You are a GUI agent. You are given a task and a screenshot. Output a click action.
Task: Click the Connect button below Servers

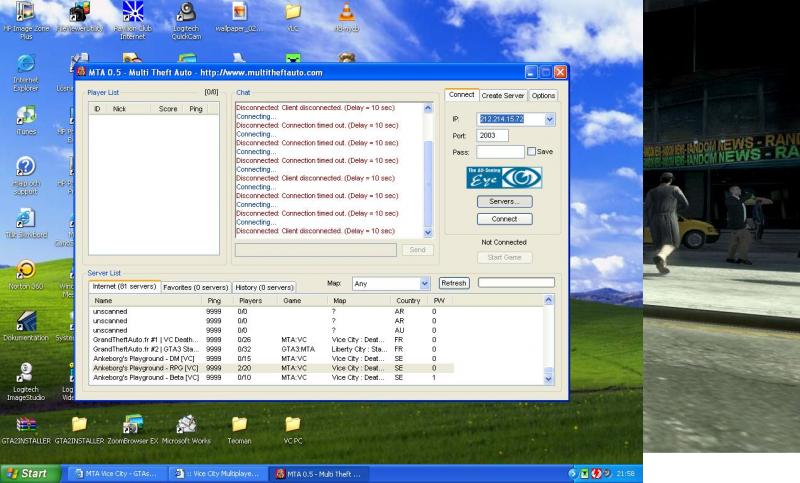(505, 219)
